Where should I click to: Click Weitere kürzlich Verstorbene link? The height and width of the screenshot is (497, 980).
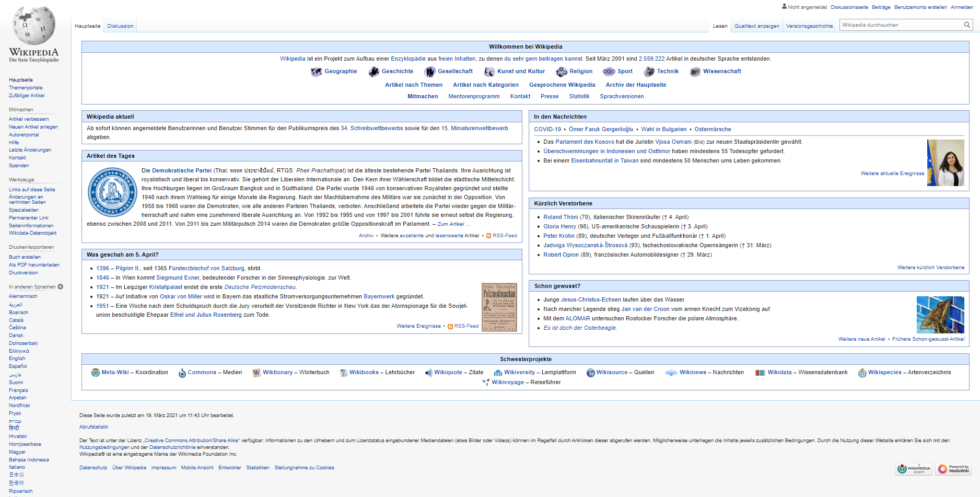coord(931,268)
